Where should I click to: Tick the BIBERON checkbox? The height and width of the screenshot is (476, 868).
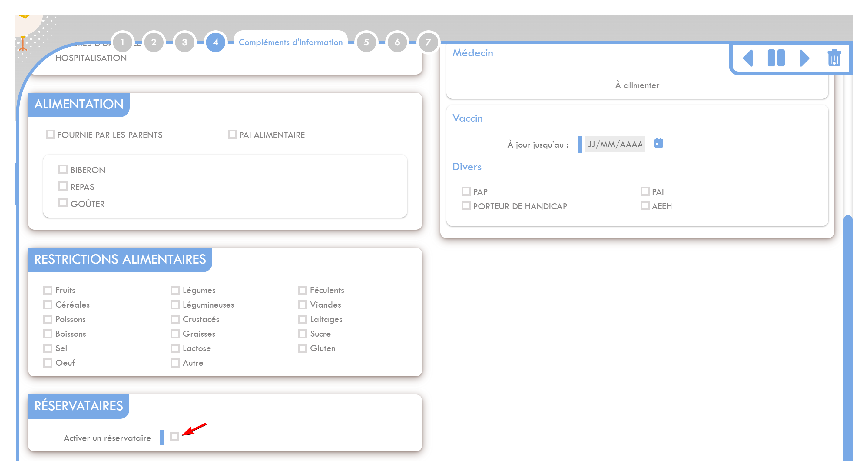[63, 169]
